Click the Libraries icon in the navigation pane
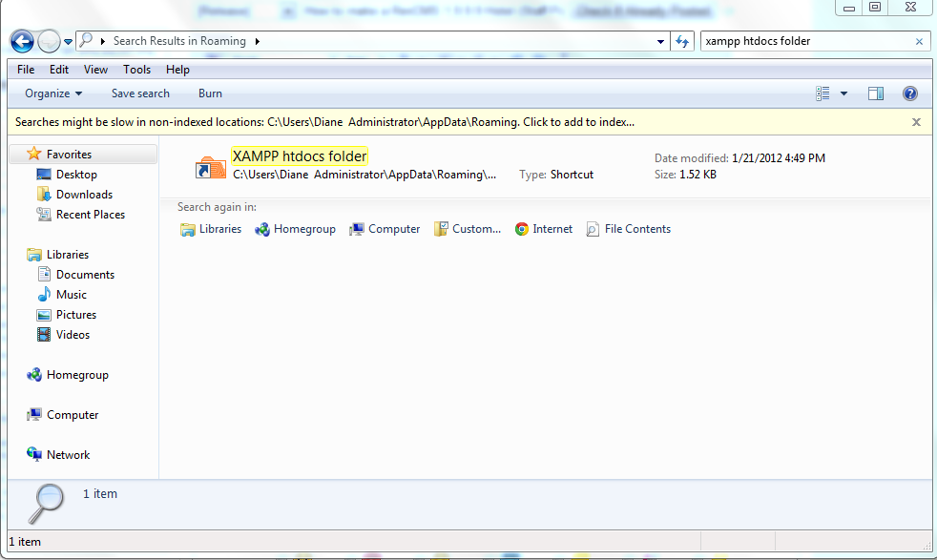Viewport: 937px width, 560px height. [34, 255]
